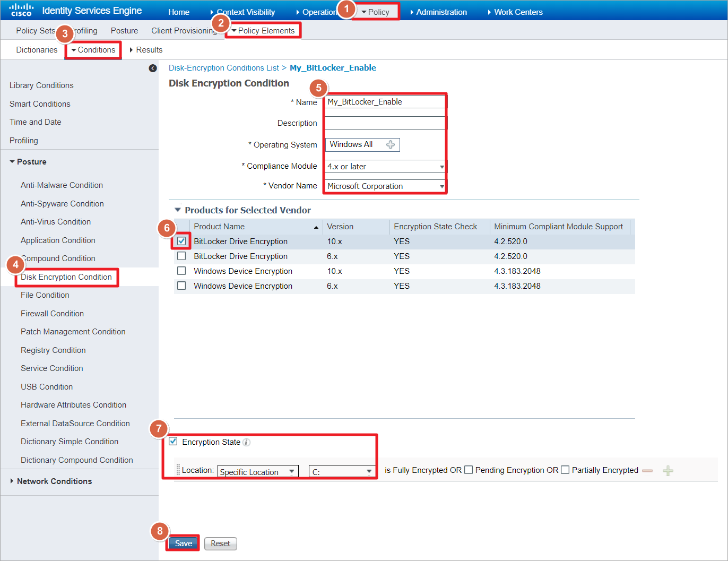Open the Vendor Name dropdown
This screenshot has height=561, width=728.
tap(385, 186)
